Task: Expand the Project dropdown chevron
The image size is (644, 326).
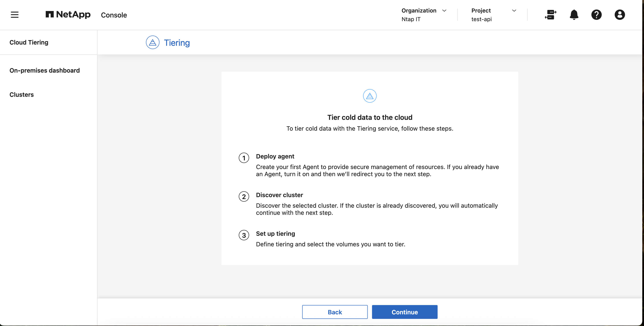Action: point(514,11)
